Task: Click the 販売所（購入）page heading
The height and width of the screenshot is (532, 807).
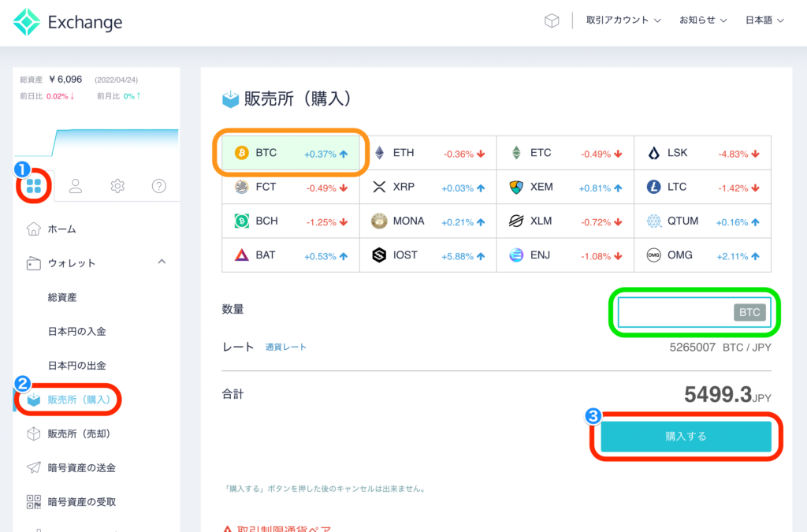Action: point(288,99)
